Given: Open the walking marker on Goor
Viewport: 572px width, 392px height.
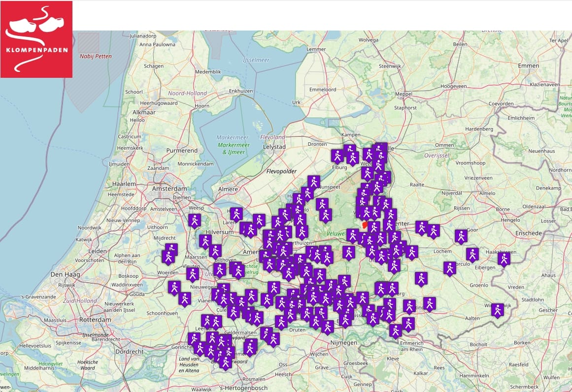Looking at the screenshot, I should click(x=461, y=236).
